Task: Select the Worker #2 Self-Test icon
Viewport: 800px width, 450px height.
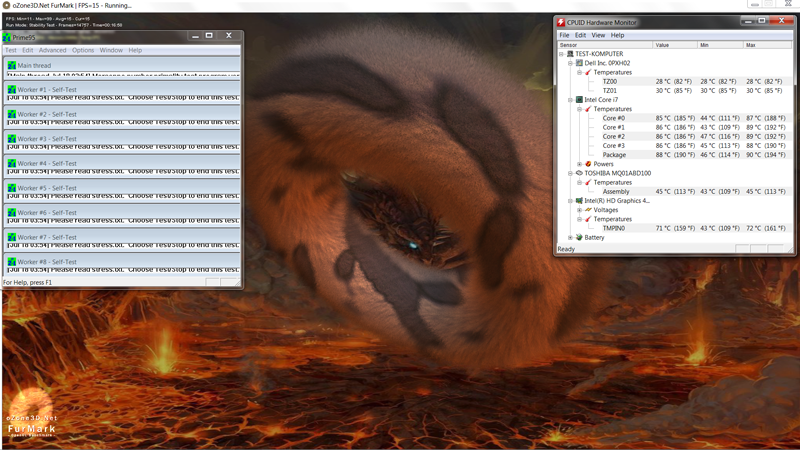Action: [12, 114]
